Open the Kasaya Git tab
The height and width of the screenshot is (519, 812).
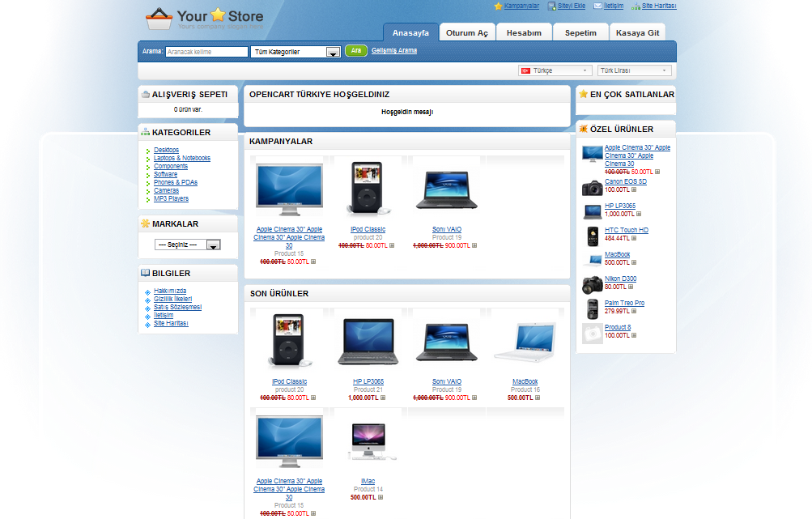tap(637, 32)
